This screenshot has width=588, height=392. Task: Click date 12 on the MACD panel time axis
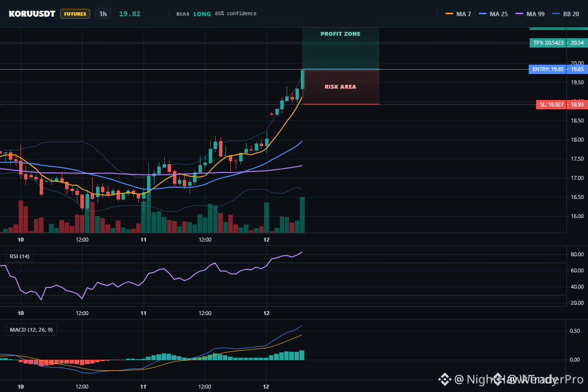pos(267,387)
